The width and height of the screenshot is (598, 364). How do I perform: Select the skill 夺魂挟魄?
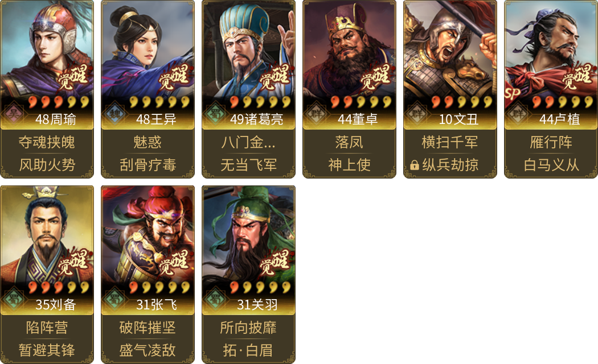(x=47, y=142)
